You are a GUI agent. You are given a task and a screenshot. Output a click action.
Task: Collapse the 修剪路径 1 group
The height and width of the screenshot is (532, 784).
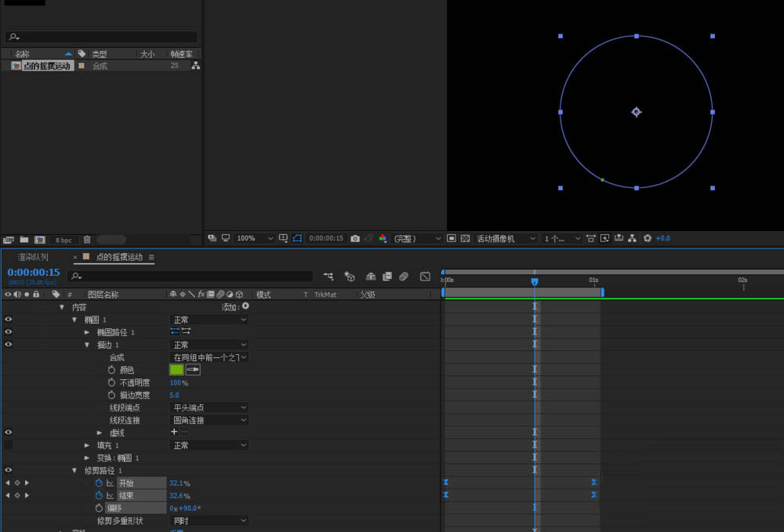tap(74, 471)
